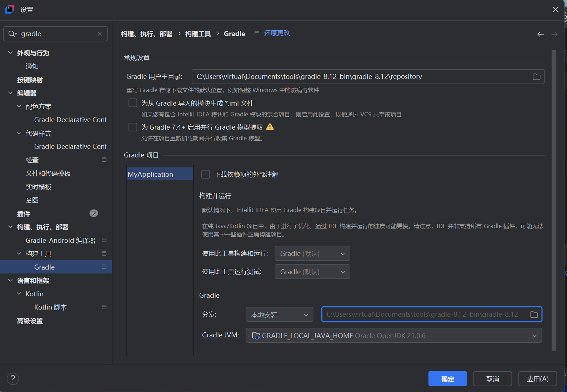This screenshot has height=392, width=567.
Task: Click 构建工具 breadcrumb
Action: point(198,34)
